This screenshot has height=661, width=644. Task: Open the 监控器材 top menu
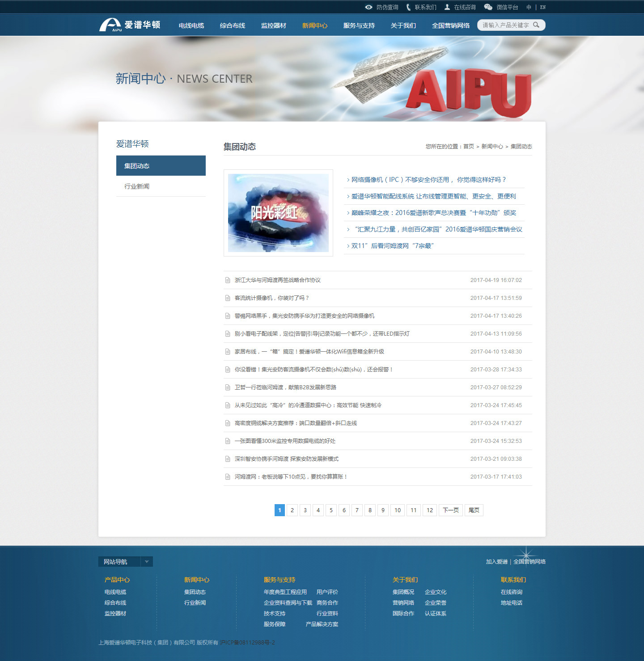(x=274, y=25)
